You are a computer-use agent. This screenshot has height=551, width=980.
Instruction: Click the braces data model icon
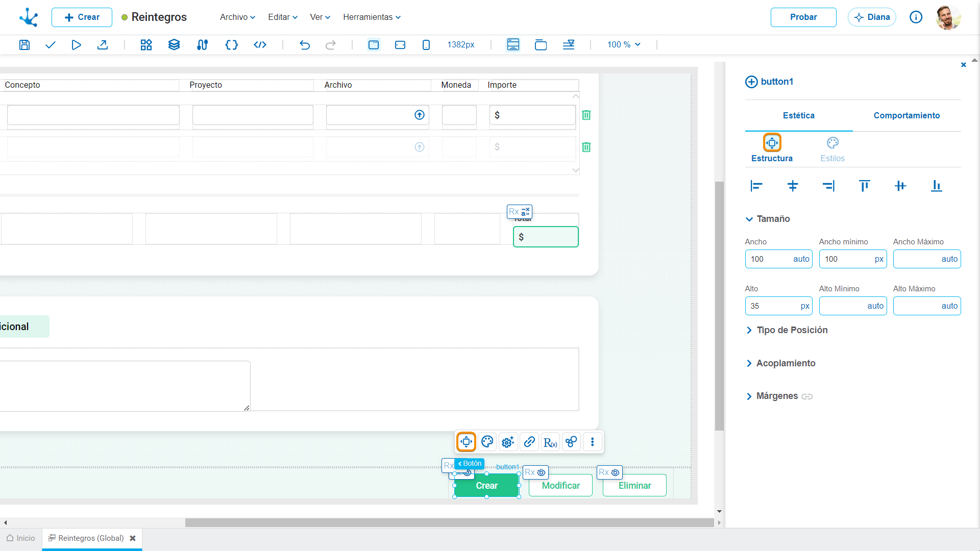(x=232, y=45)
